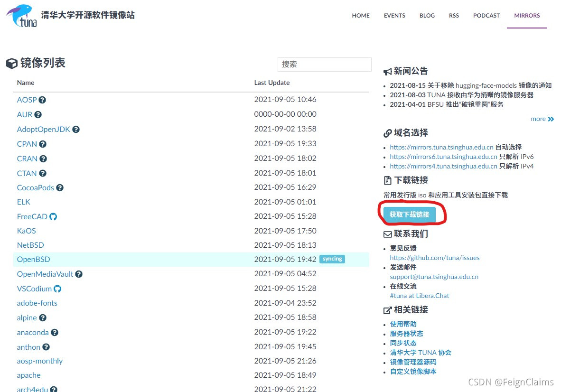The width and height of the screenshot is (561, 392).
Task: Open mirrors.tuna.tsinghua.edu.cn auto-select link
Action: click(x=441, y=148)
